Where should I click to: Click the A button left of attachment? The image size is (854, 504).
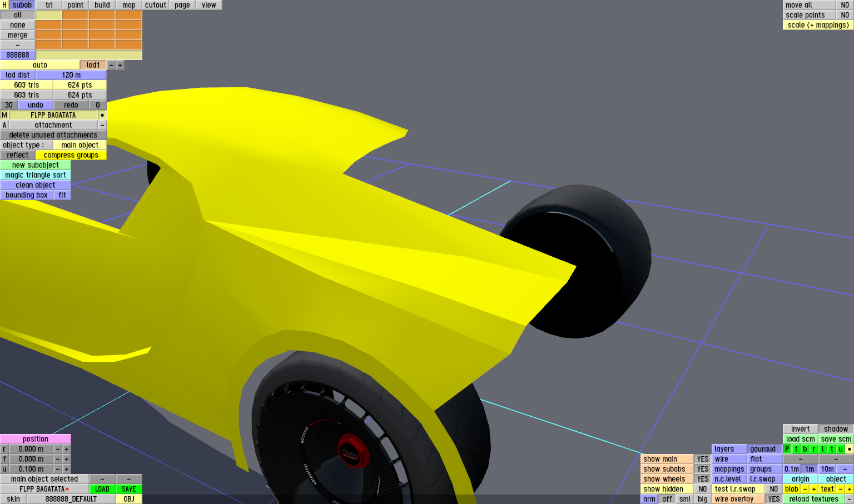(x=4, y=125)
